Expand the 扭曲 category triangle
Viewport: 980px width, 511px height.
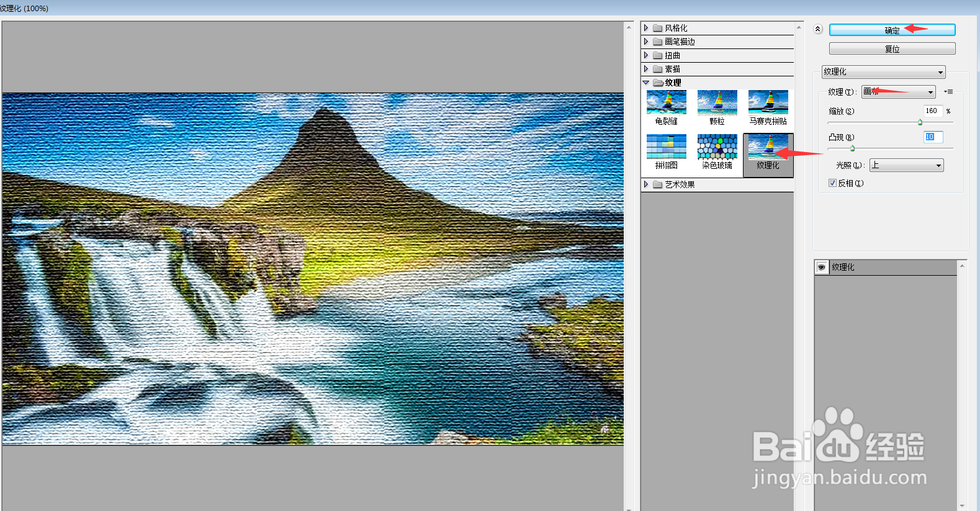[646, 55]
